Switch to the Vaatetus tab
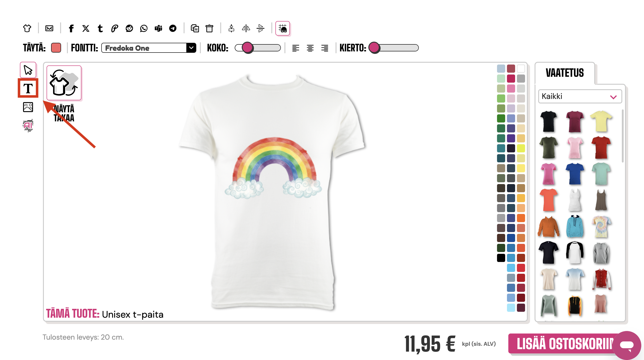Viewport: 644px width, 360px height. coord(564,73)
